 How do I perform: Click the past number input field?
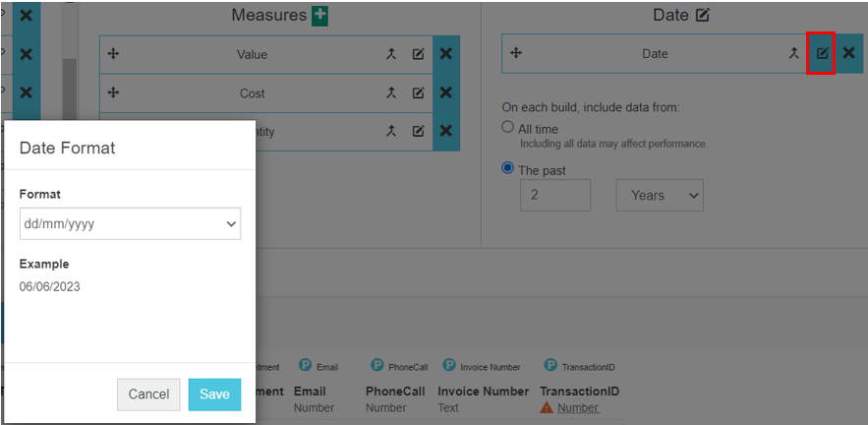[554, 195]
